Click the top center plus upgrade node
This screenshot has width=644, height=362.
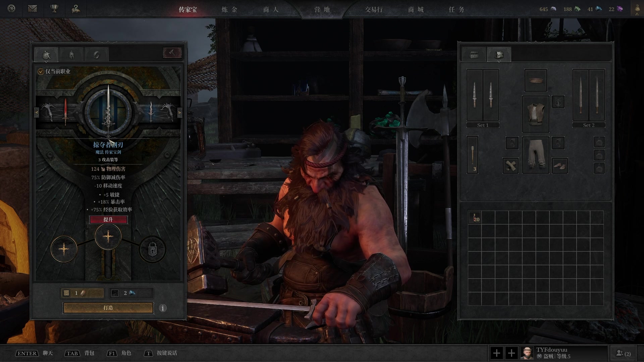[x=108, y=237]
